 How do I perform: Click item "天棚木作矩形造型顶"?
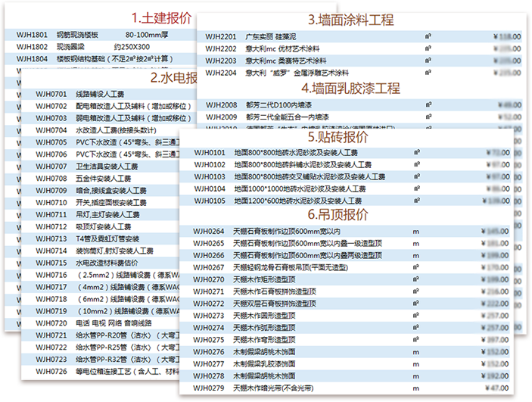264,280
